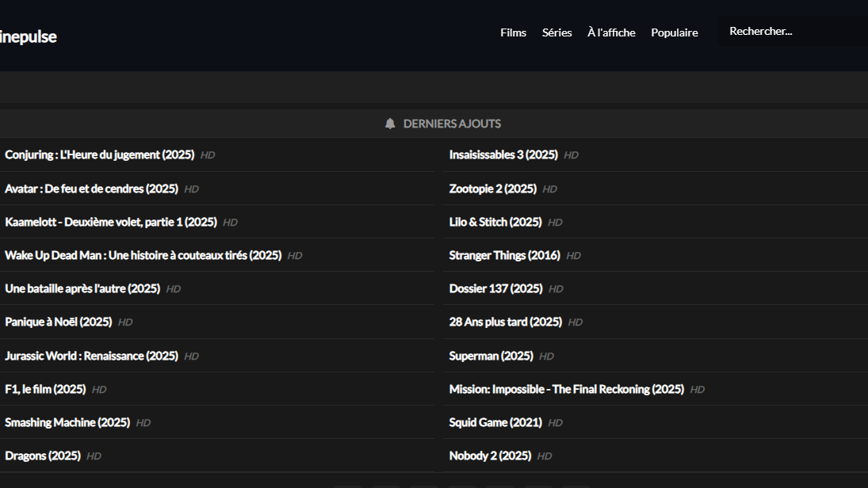Click the bell icon beside Derniers Ajouts
Image resolution: width=868 pixels, height=488 pixels.
pos(390,124)
